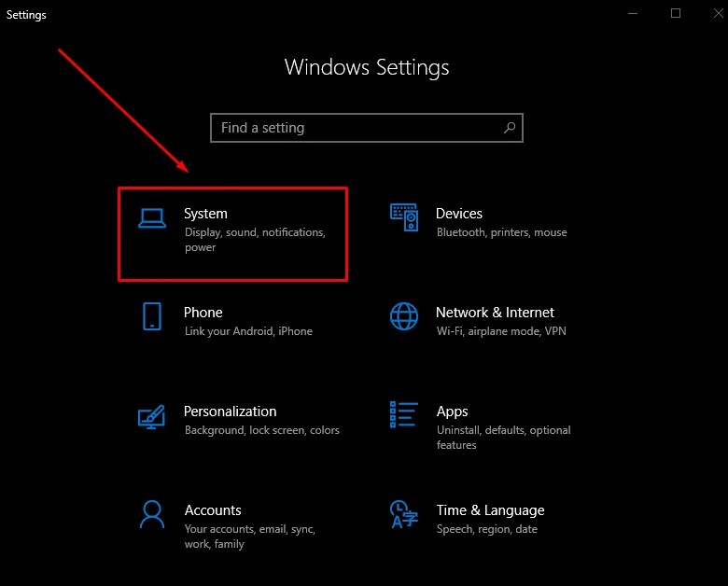This screenshot has height=586, width=728.
Task: Select the Phone icon
Action: pyautogui.click(x=152, y=316)
